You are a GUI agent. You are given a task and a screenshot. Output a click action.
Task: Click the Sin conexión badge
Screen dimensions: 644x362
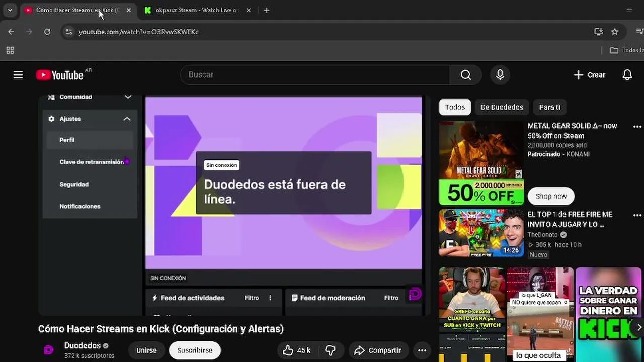[221, 165]
